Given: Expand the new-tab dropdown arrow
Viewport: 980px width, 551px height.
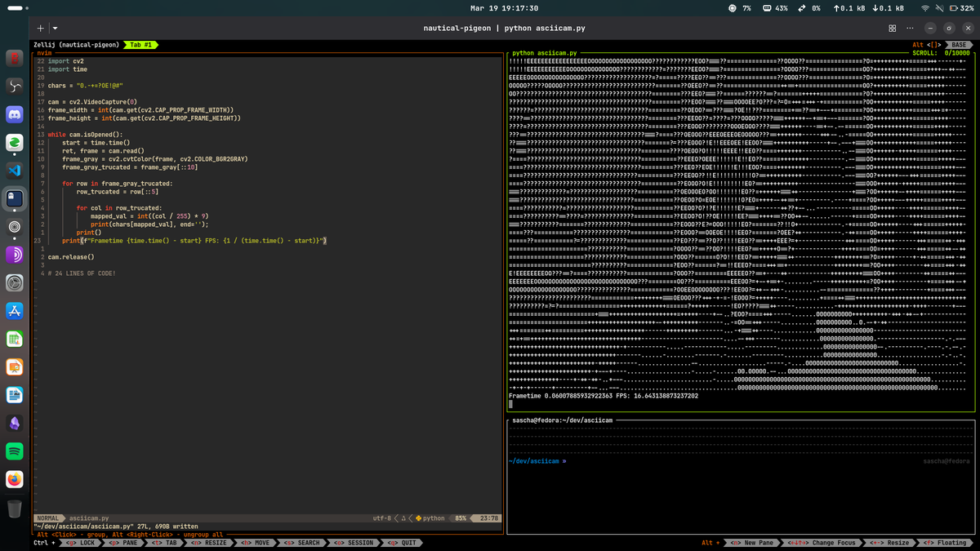Looking at the screenshot, I should tap(55, 28).
